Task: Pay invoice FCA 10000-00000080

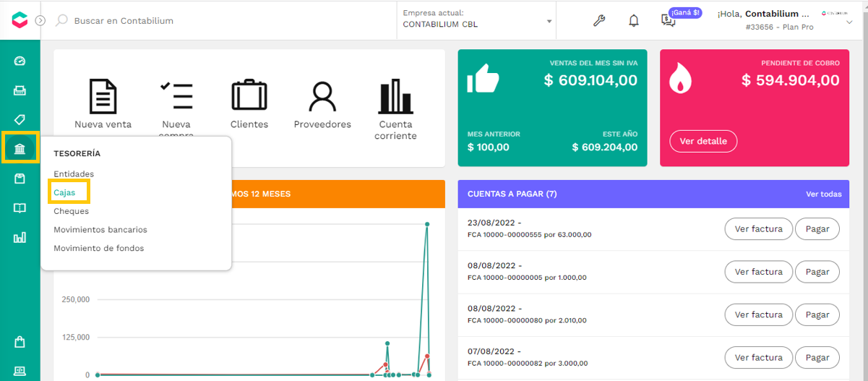Action: click(x=817, y=314)
